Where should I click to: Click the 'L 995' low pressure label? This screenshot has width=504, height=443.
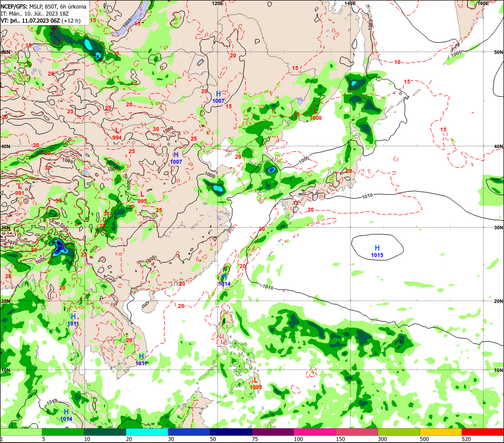pos(142,198)
